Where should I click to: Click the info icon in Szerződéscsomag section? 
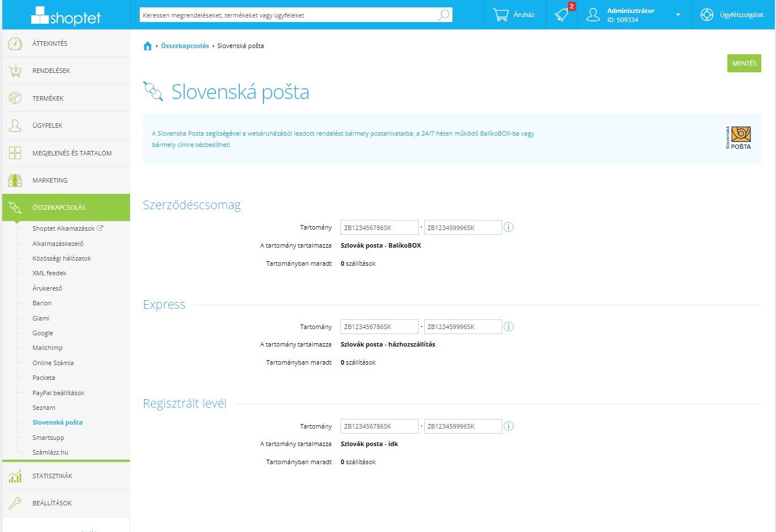(508, 227)
